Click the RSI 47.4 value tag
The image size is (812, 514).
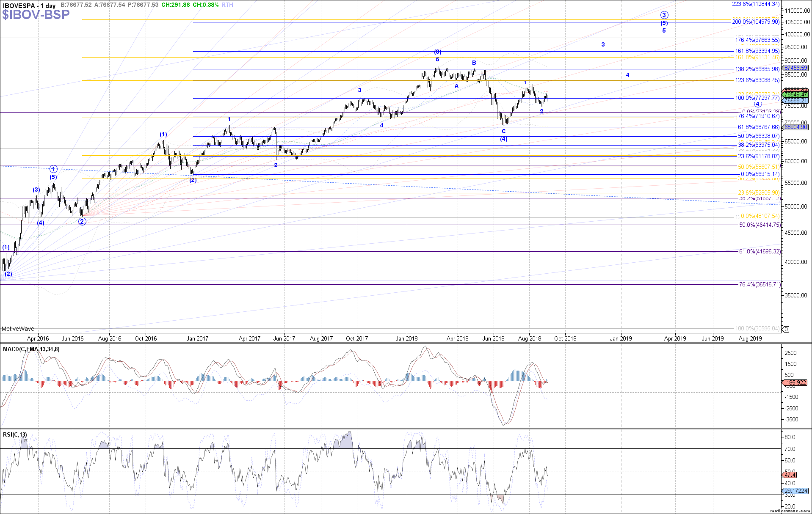[790, 475]
